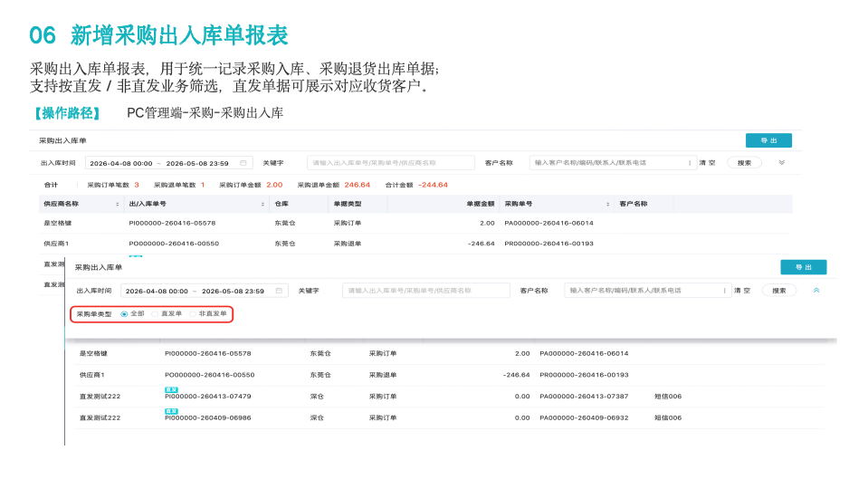Viewport: 868px width, 489px height.
Task: Click PO000000-260416-00550 in background table
Action: (x=174, y=244)
